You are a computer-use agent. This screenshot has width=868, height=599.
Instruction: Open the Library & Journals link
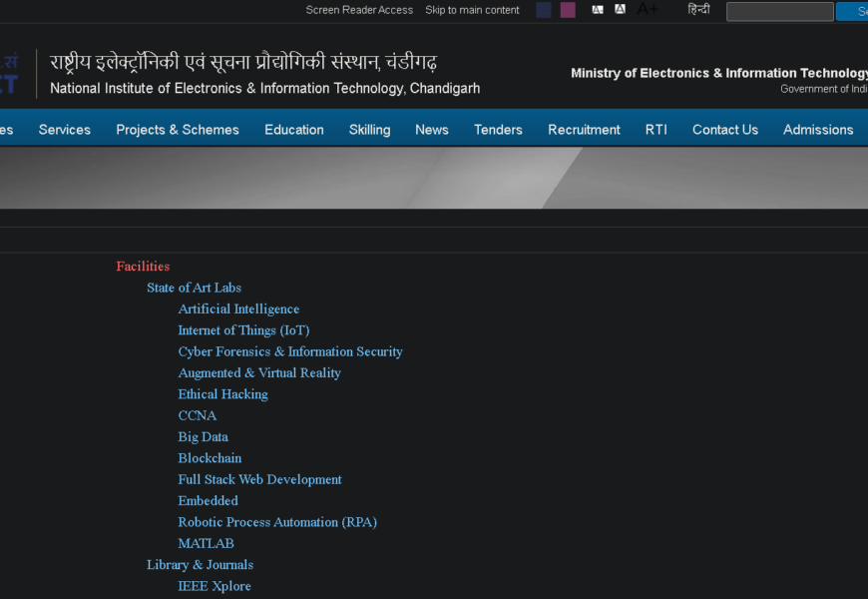click(x=200, y=565)
